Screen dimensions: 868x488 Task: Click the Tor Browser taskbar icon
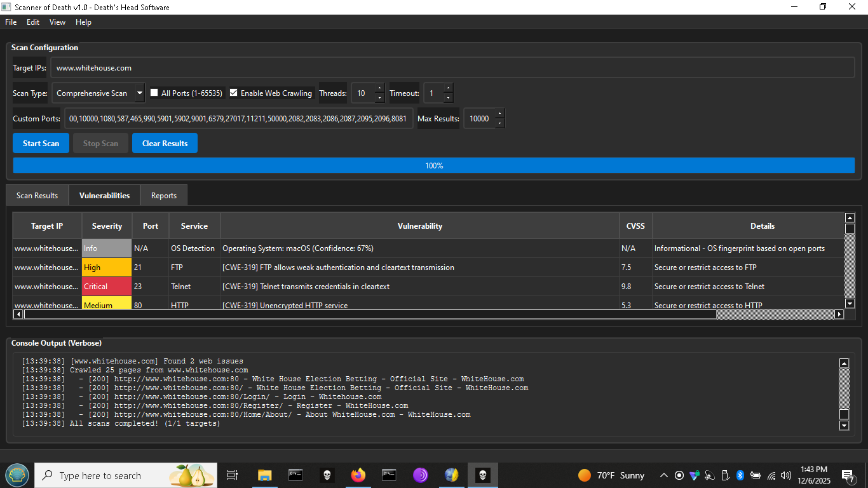(420, 475)
